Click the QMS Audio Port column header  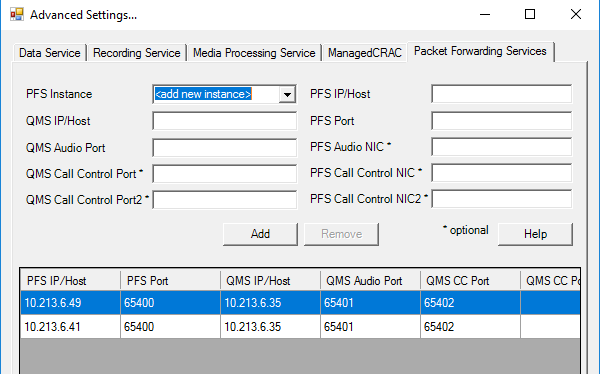pyautogui.click(x=370, y=281)
